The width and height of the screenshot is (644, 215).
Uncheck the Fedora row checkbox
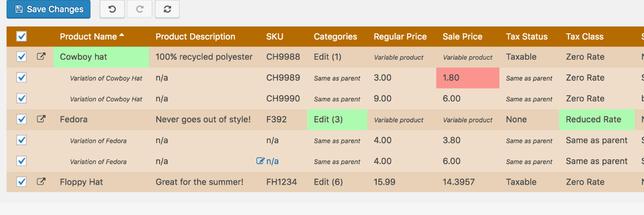pyautogui.click(x=21, y=119)
